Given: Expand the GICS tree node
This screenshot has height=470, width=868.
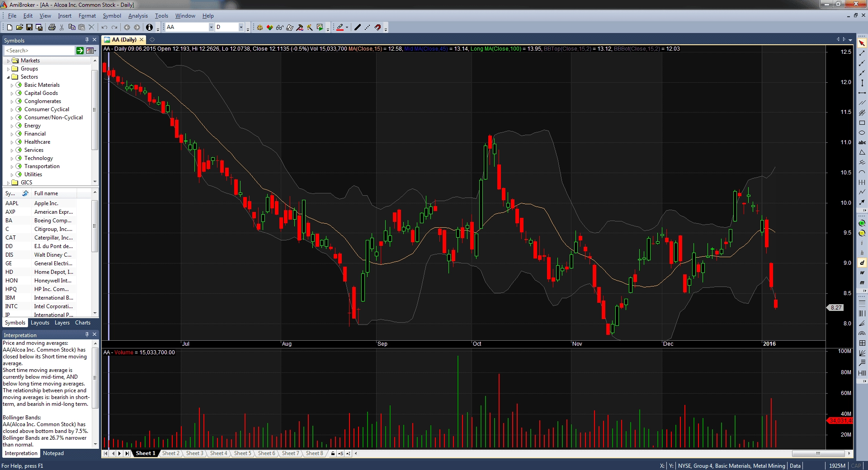Looking at the screenshot, I should 8,183.
